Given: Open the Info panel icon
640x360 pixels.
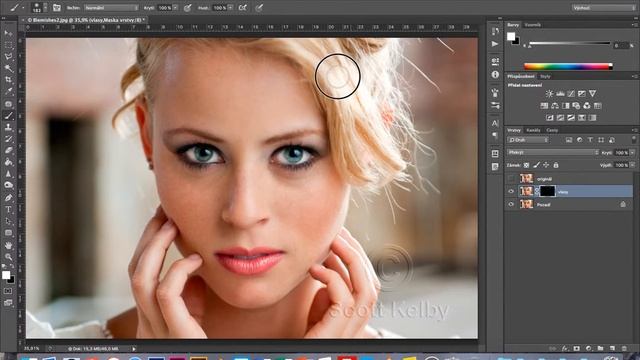Looking at the screenshot, I should [x=495, y=75].
